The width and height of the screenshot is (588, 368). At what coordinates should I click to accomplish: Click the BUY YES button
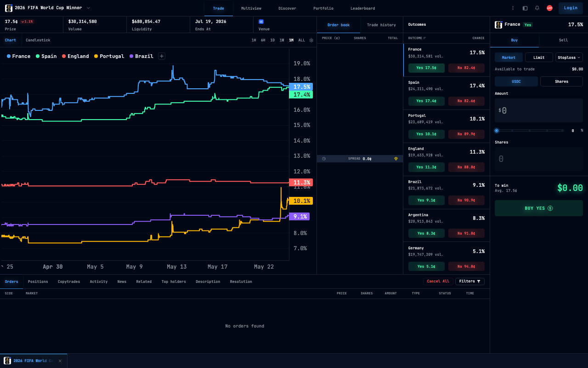(539, 208)
